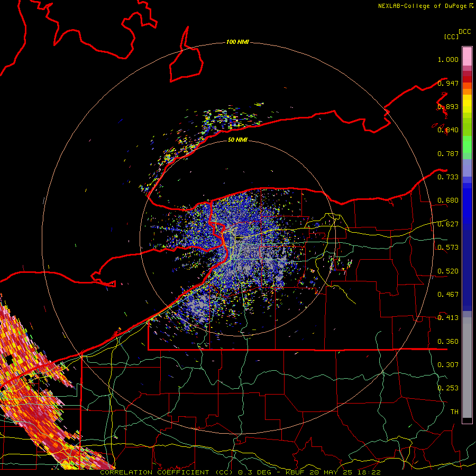Select the 0.573 scale value
The height and width of the screenshot is (476, 476).
tap(448, 248)
